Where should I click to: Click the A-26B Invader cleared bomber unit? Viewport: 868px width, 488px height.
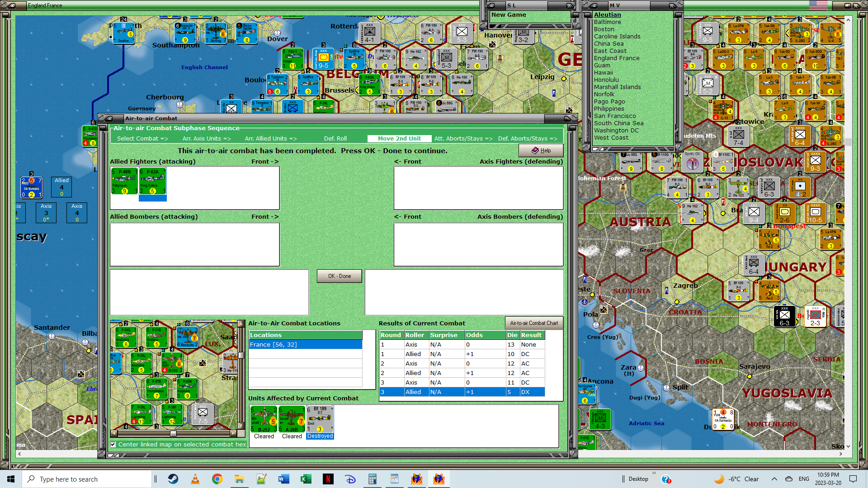(x=292, y=419)
